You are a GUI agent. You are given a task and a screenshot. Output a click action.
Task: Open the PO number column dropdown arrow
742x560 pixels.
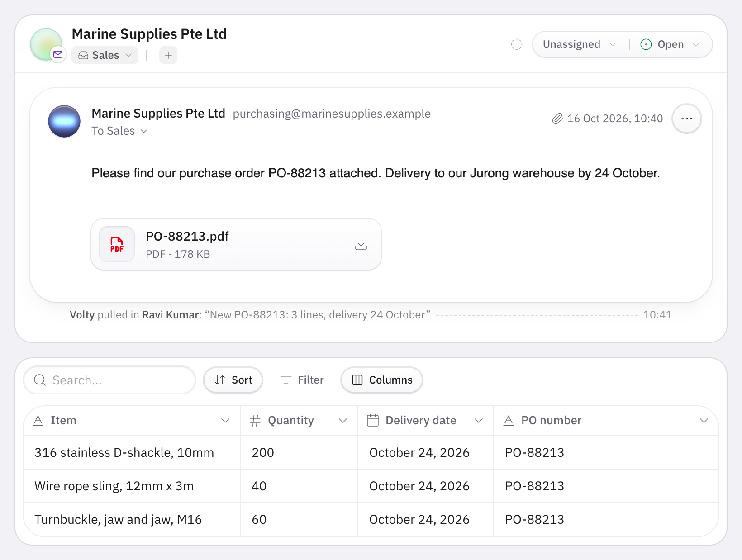tap(704, 421)
